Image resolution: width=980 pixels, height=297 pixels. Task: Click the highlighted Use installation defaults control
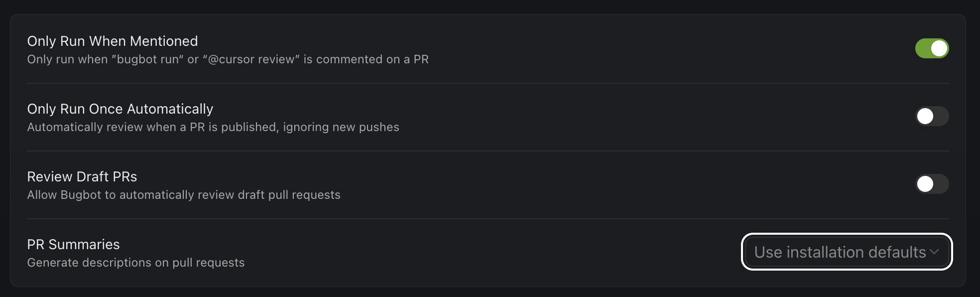click(846, 252)
